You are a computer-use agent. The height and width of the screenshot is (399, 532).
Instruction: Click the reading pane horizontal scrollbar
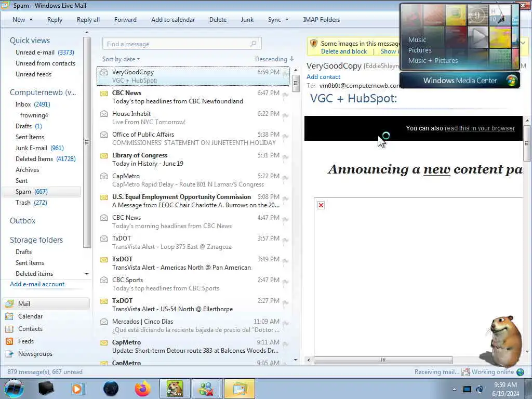tap(383, 360)
